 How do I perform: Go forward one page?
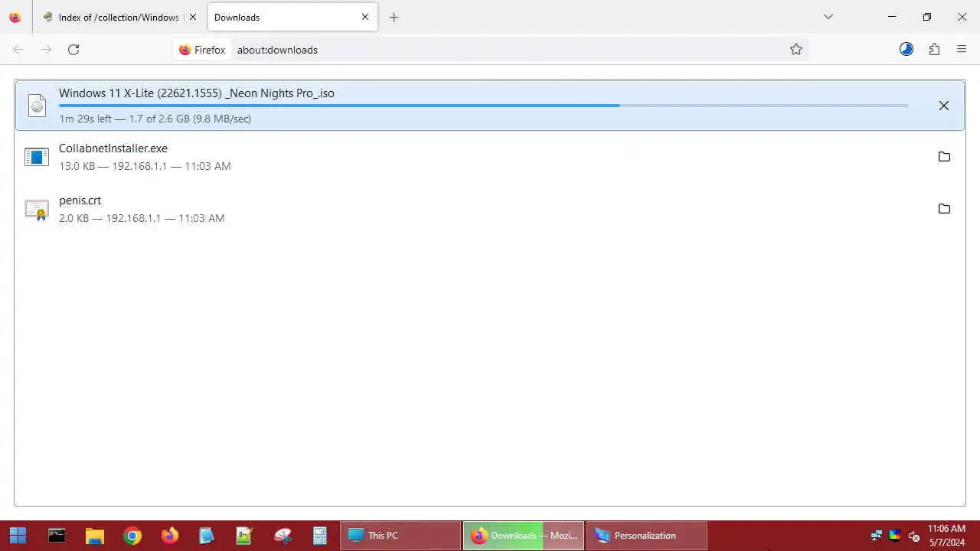coord(46,50)
